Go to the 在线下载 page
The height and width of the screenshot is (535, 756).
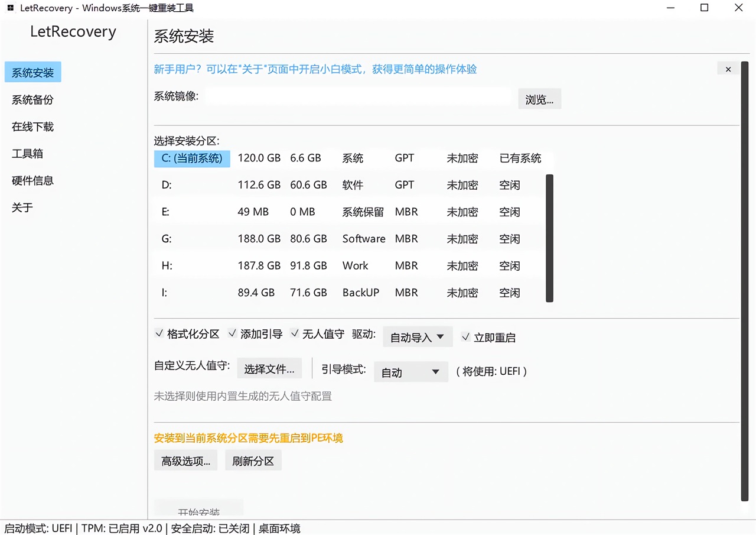point(32,127)
